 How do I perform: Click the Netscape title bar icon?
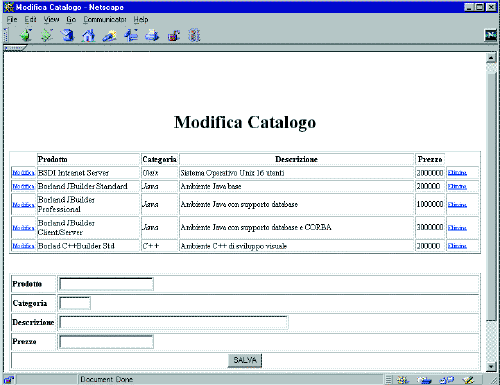9,7
